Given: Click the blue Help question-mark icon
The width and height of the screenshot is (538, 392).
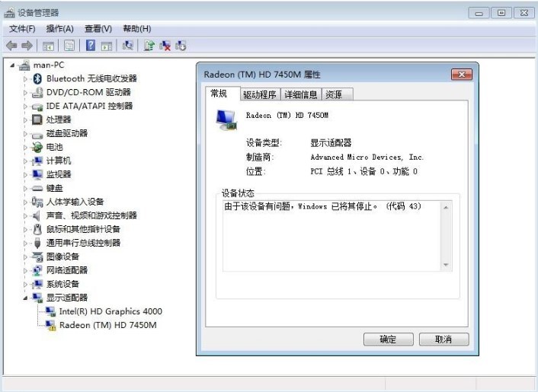Looking at the screenshot, I should click(x=91, y=45).
